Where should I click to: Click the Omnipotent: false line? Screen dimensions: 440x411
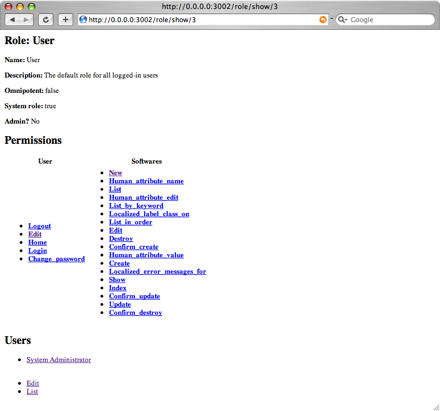[x=32, y=91]
